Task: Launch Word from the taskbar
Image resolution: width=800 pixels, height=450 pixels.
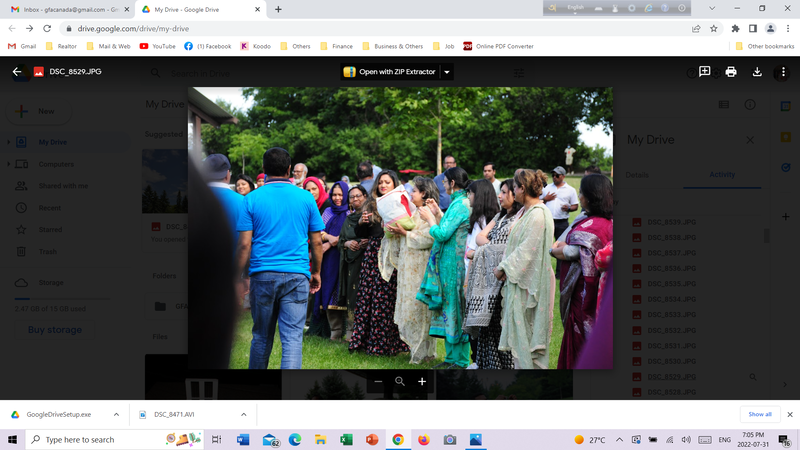Action: [243, 439]
